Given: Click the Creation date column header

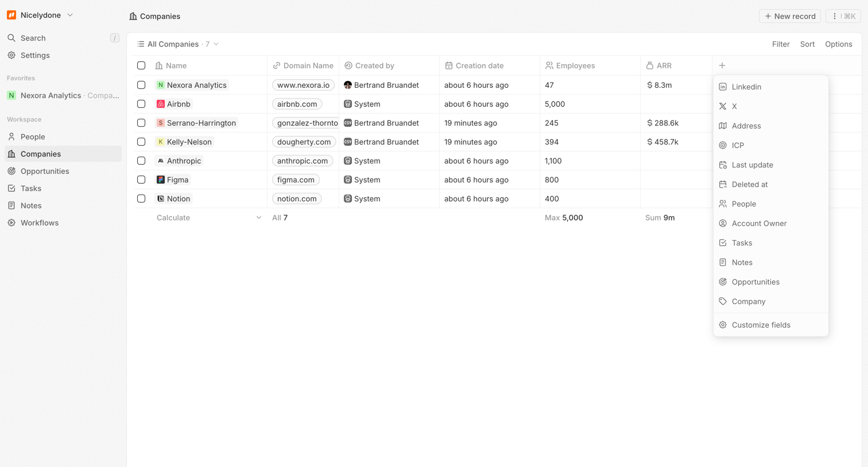Looking at the screenshot, I should [x=489, y=65].
